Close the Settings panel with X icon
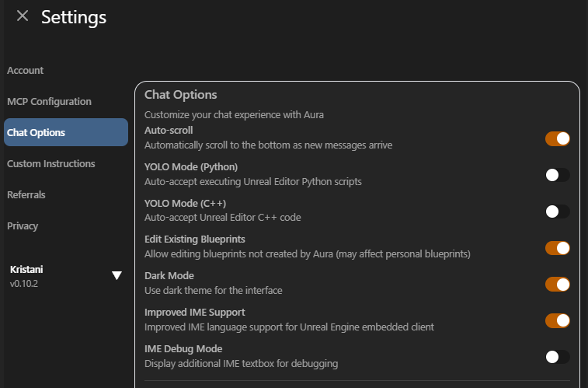This screenshot has height=388, width=588. click(23, 16)
